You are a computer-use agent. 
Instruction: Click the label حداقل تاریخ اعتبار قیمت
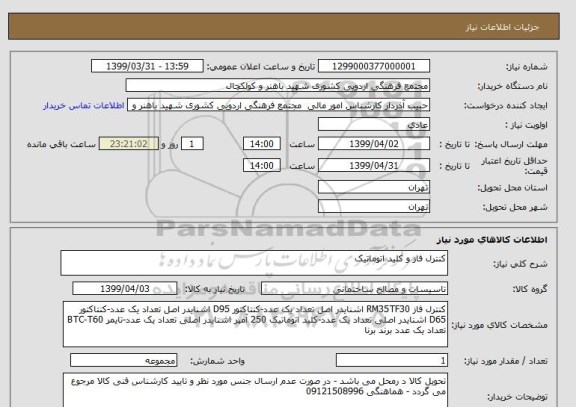(514, 166)
